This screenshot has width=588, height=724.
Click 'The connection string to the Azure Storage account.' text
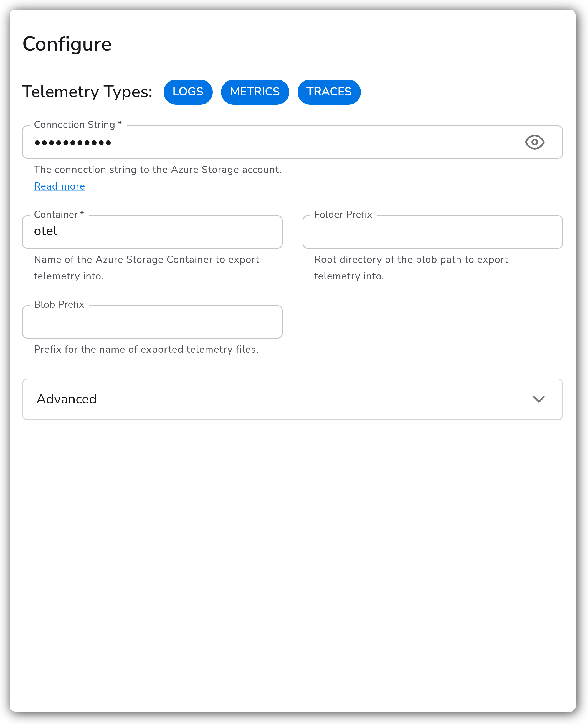(158, 169)
